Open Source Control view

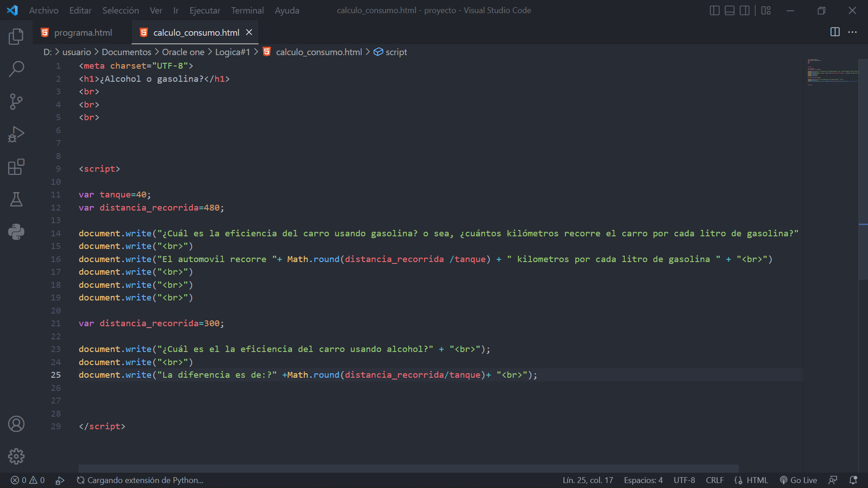(x=16, y=102)
